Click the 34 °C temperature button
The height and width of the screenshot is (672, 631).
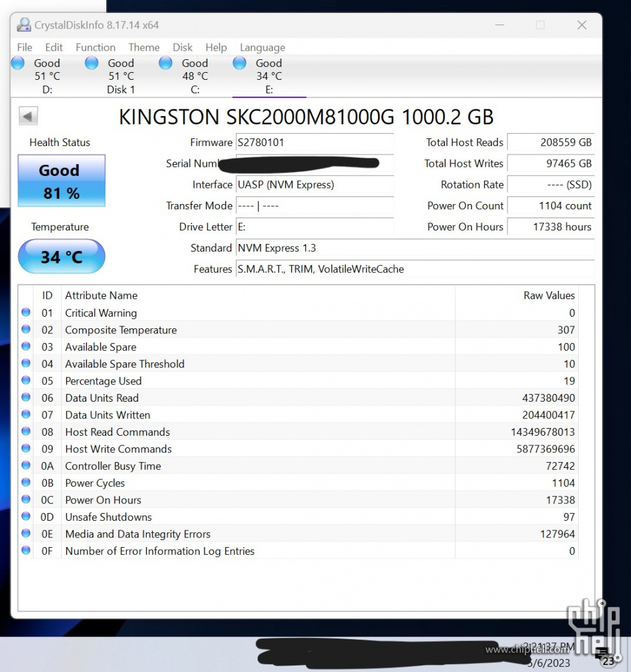tap(61, 256)
